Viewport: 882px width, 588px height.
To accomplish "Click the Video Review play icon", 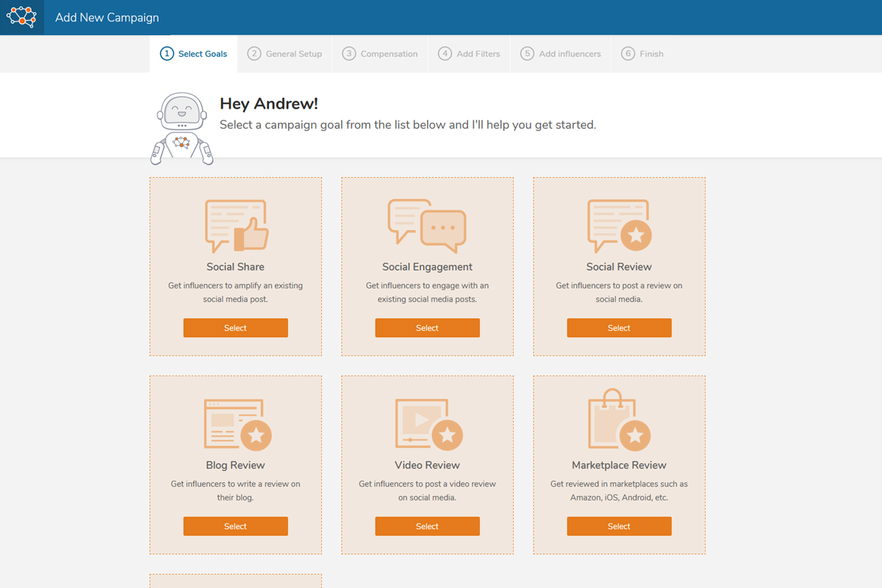I will tap(429, 424).
